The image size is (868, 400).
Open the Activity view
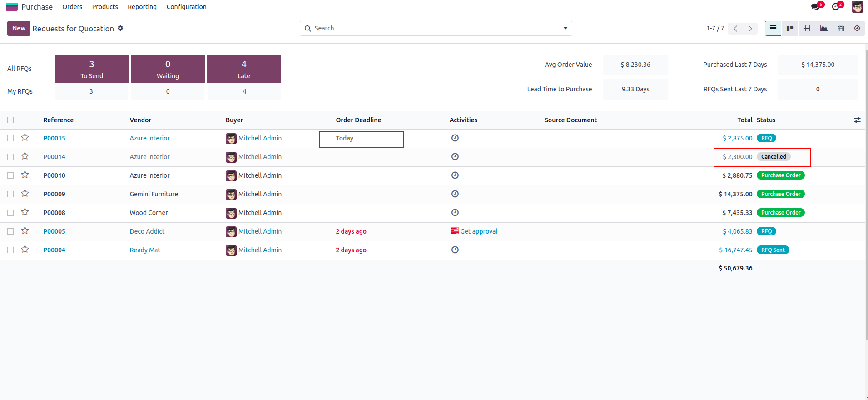(857, 28)
